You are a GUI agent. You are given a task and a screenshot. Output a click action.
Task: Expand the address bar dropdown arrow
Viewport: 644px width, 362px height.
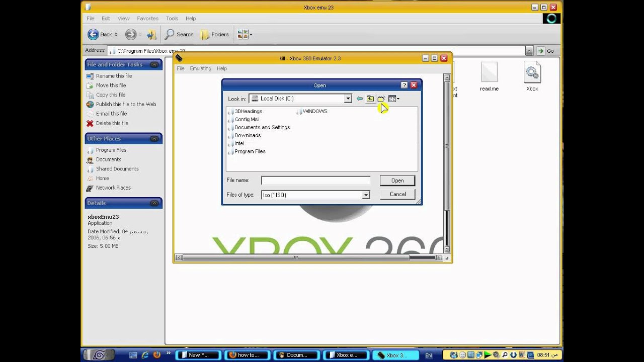coord(529,51)
